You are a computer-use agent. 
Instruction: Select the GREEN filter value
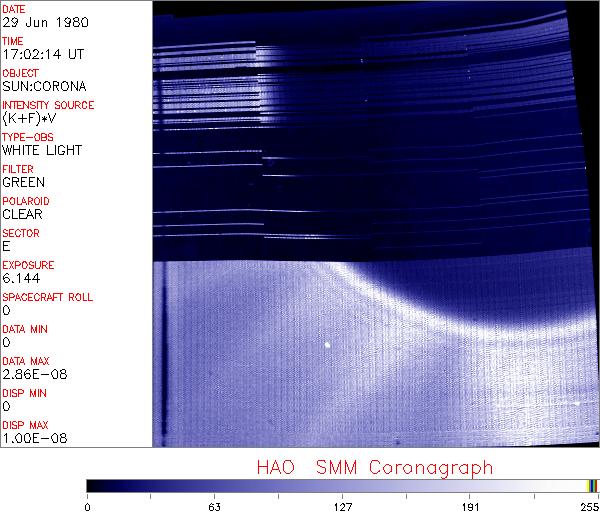pos(22,182)
